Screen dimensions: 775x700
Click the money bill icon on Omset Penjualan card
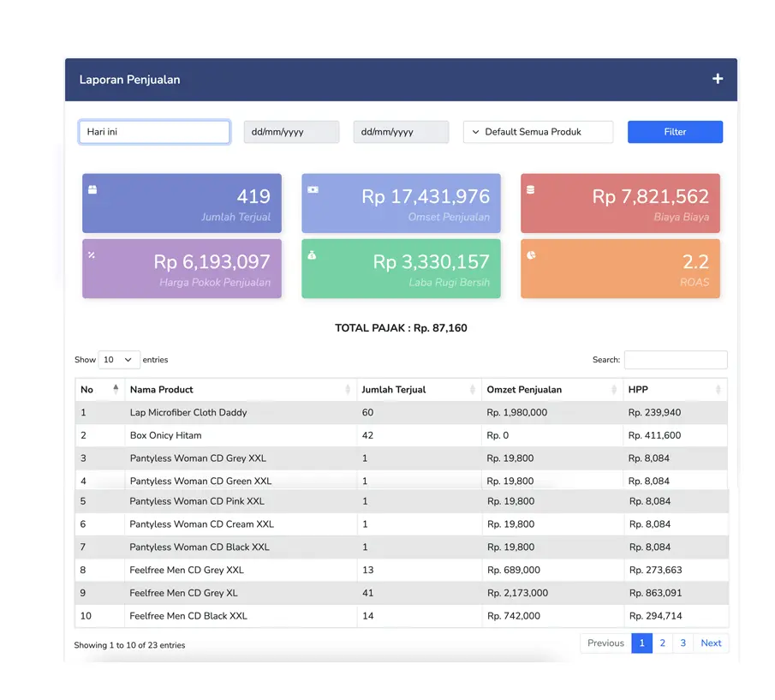(x=313, y=189)
